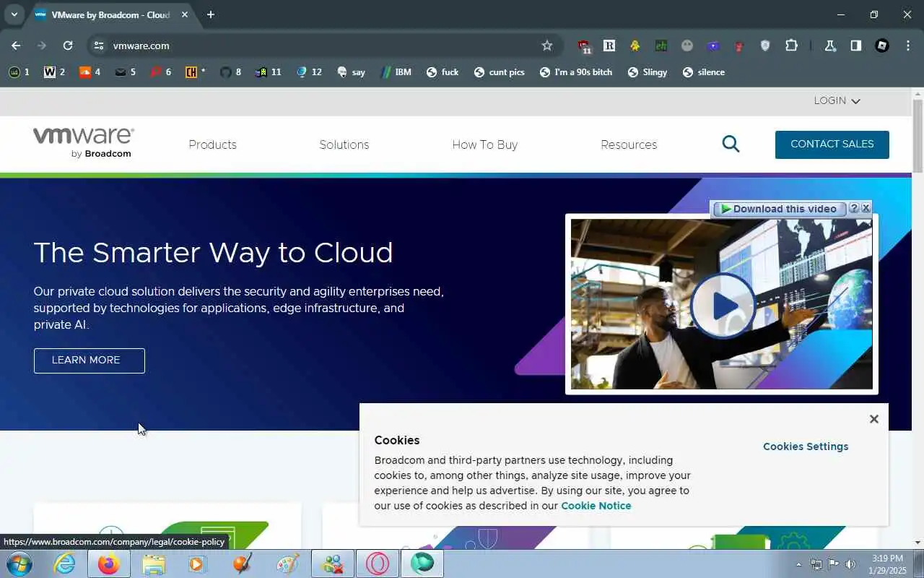
Task: Click the CONTACT SALES button
Action: [832, 144]
